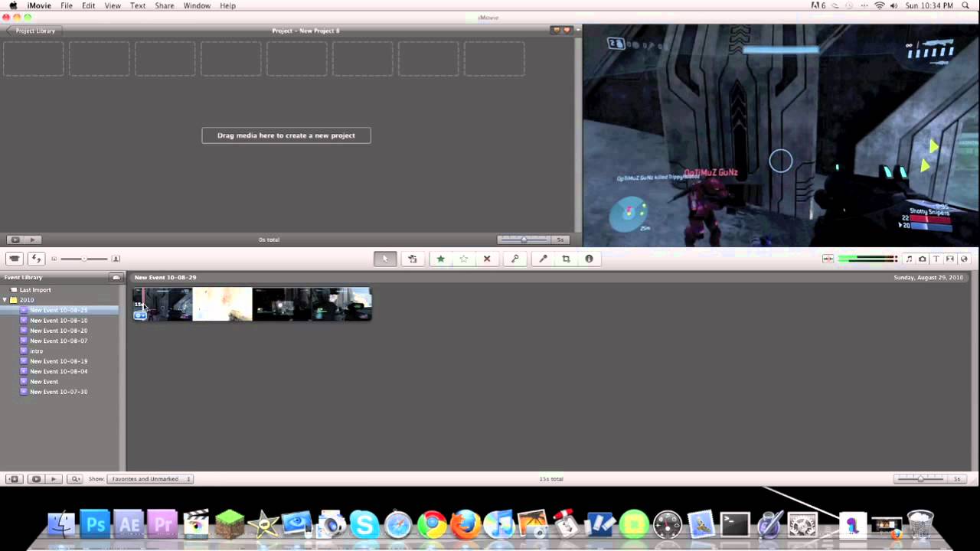This screenshot has width=980, height=551.
Task: Toggle Event Library visibility button
Action: pyautogui.click(x=14, y=479)
